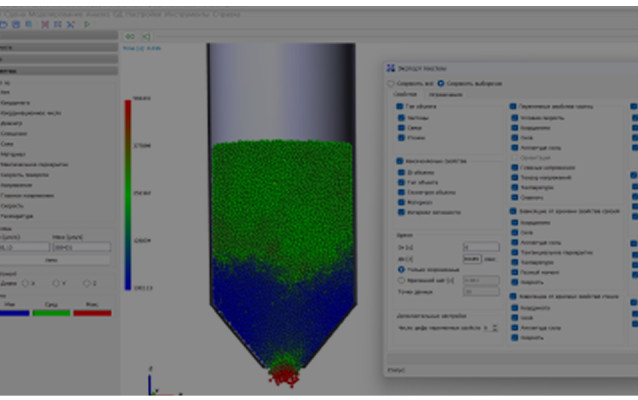Switch to the second tab in the export dialog
Screen dimensions: 638x400
(x=446, y=94)
